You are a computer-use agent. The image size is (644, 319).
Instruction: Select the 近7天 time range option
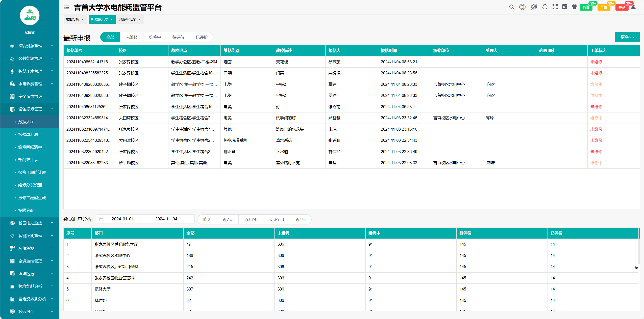point(228,219)
